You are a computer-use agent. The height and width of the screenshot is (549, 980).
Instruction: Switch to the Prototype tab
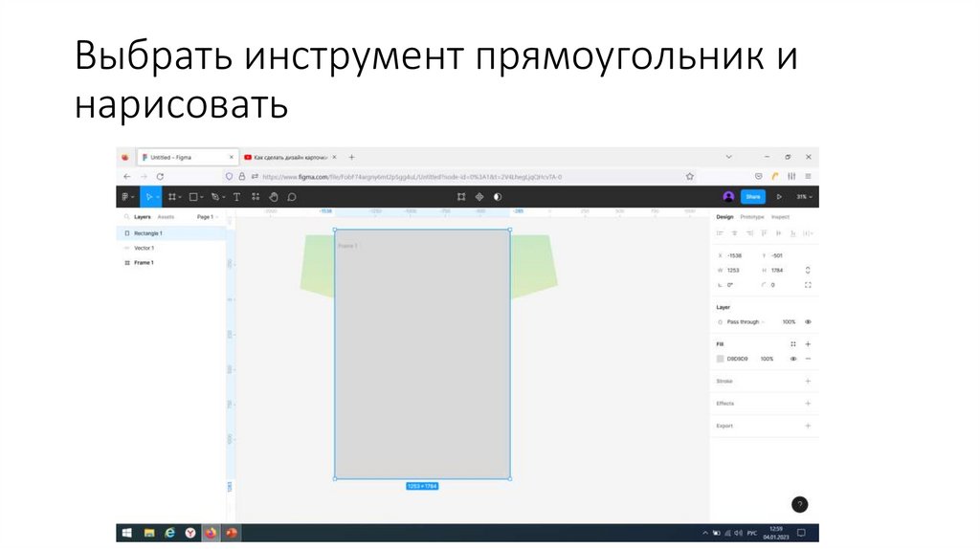[752, 217]
